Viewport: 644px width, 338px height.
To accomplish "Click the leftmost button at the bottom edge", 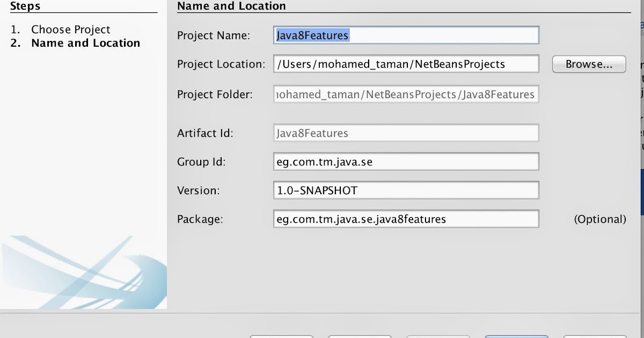I will click(281, 336).
